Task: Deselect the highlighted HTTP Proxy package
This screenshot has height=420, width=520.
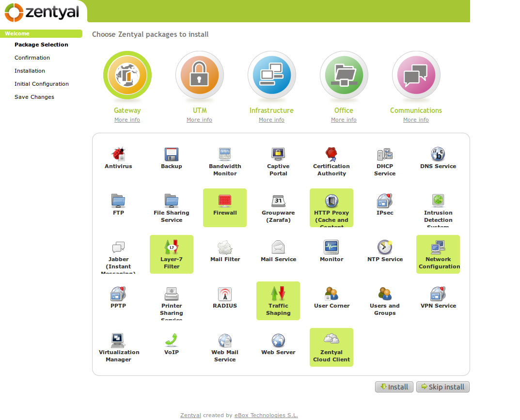Action: click(331, 208)
